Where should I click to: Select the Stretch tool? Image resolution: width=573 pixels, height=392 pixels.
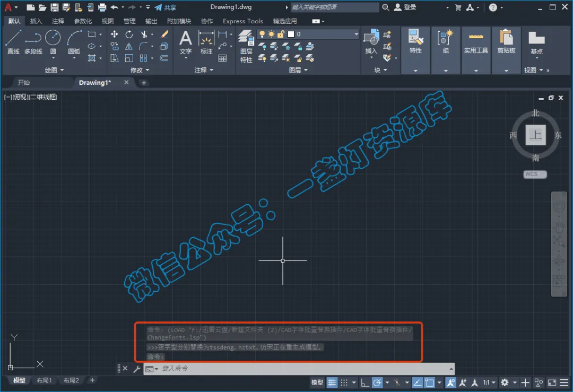[115, 58]
